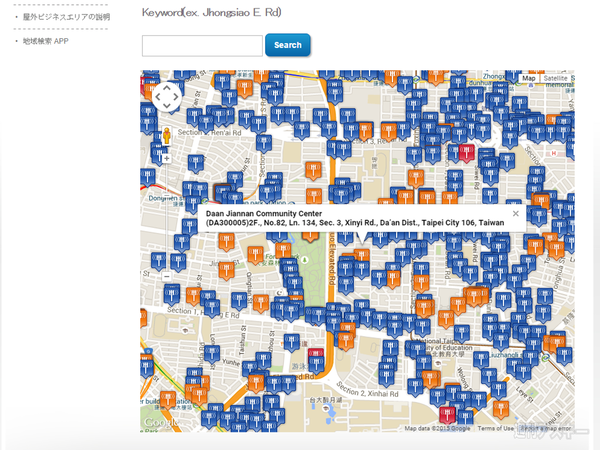This screenshot has height=450, width=600.
Task: Click the zoom slider track between plus and minus
Action: point(166,217)
